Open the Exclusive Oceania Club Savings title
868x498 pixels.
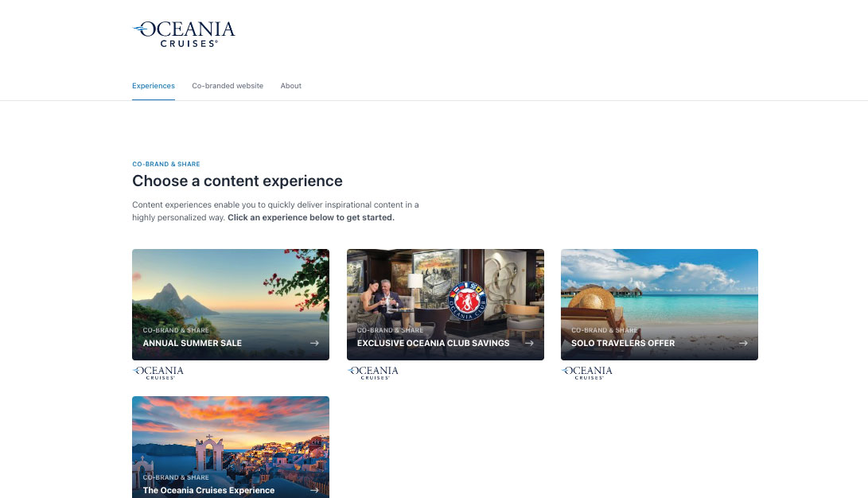click(433, 343)
